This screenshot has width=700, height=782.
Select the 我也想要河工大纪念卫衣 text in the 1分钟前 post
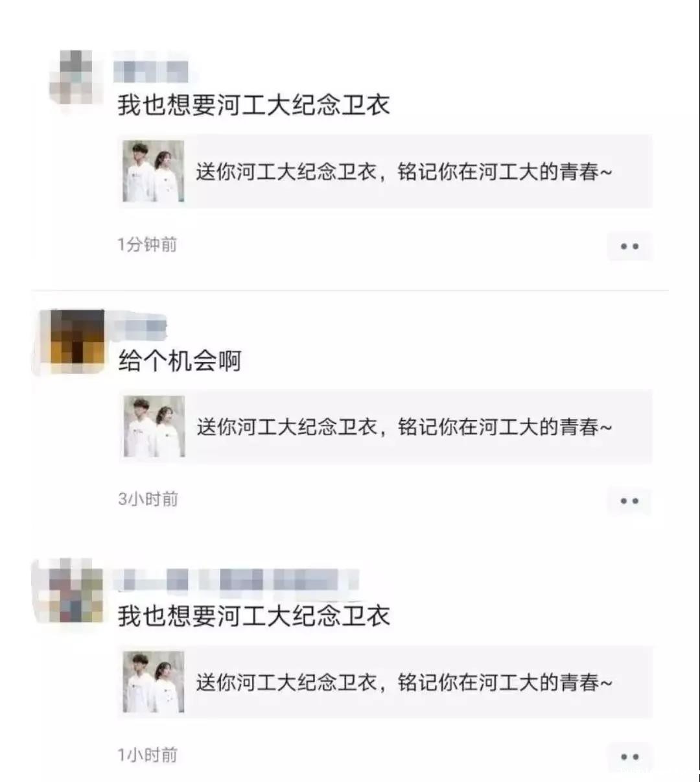(x=253, y=105)
